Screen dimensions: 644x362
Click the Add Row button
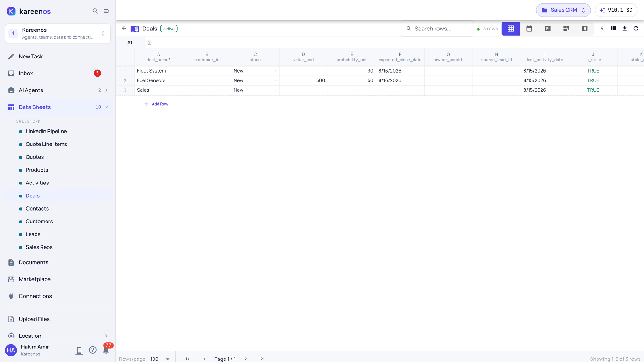[156, 104]
